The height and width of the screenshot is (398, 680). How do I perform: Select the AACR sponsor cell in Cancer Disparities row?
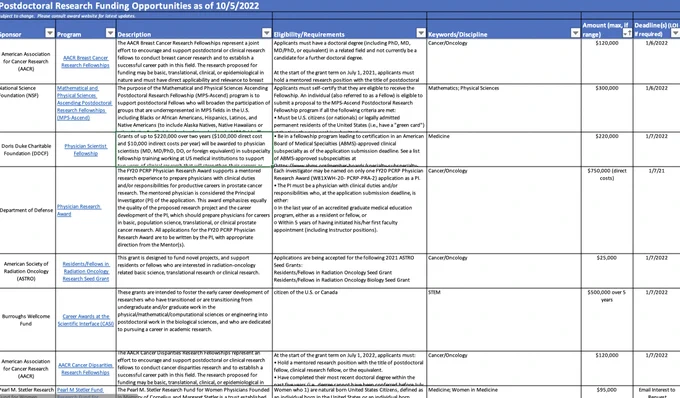tap(27, 369)
